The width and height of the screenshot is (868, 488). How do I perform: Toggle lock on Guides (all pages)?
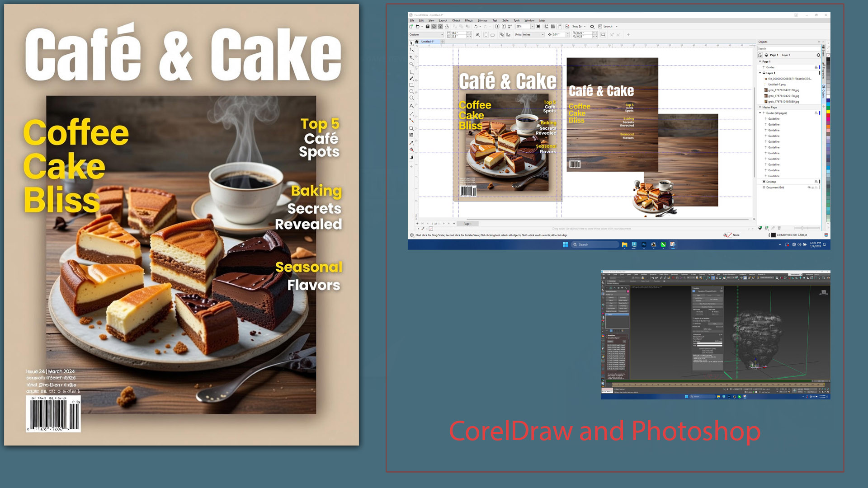(x=816, y=113)
